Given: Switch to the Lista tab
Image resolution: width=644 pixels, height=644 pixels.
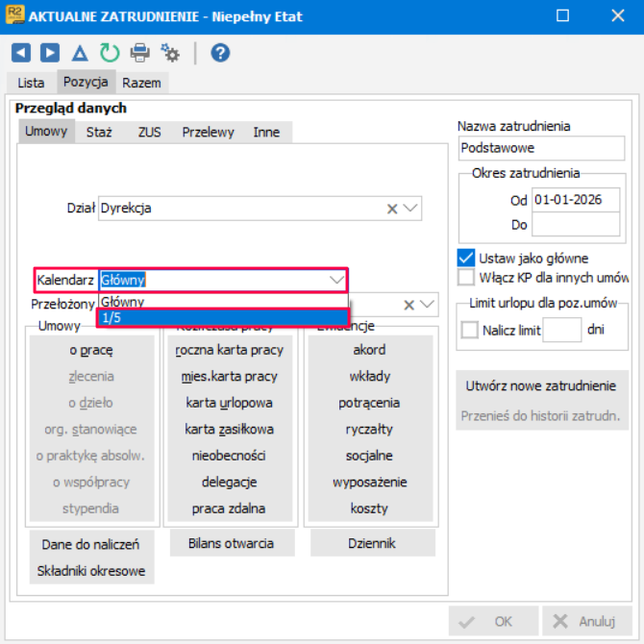Looking at the screenshot, I should (31, 83).
